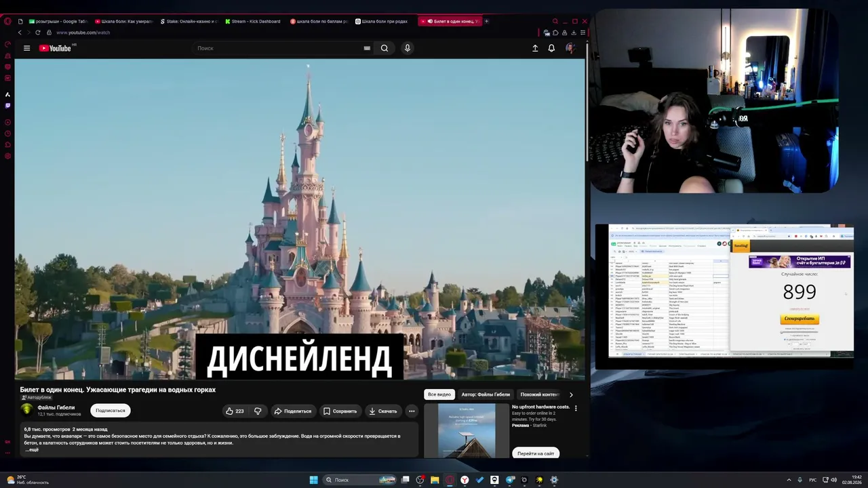The width and height of the screenshot is (868, 488).
Task: Show next filter chips with the arrow
Action: coord(571,394)
